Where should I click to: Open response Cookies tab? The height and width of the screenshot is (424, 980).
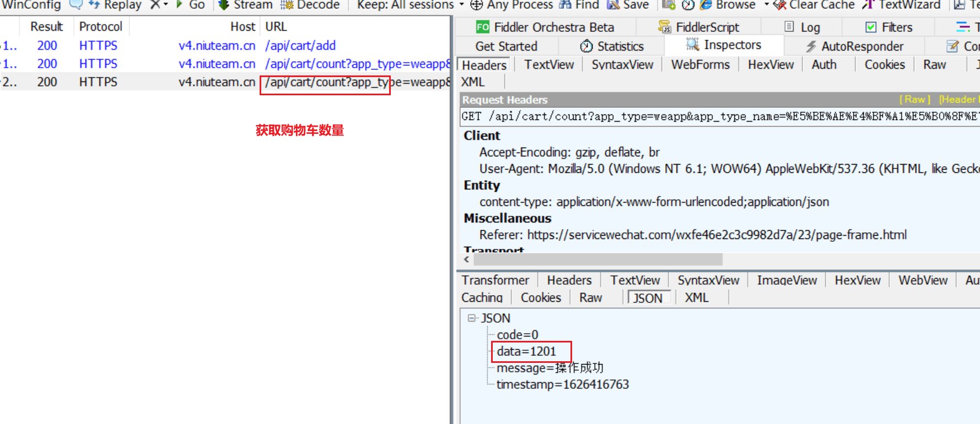541,298
